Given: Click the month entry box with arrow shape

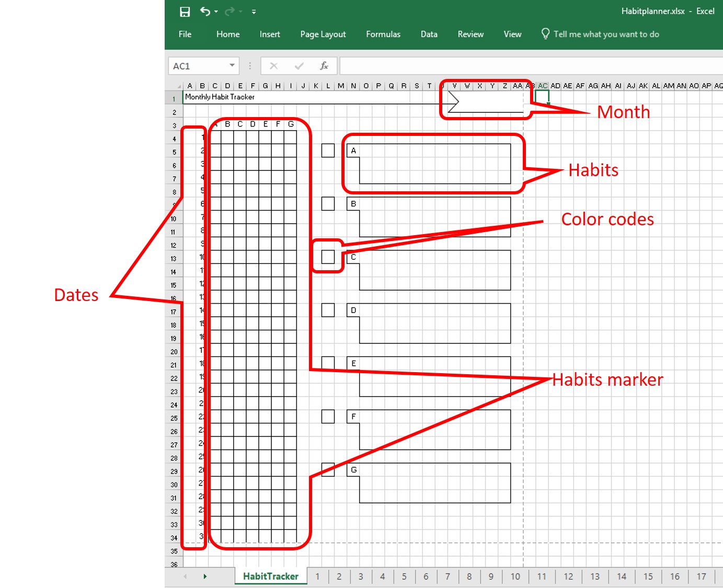Looking at the screenshot, I should (x=486, y=101).
